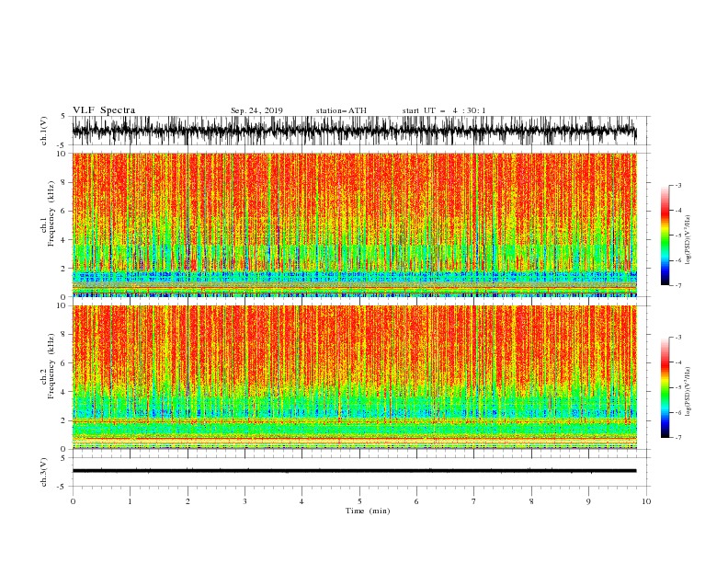Click inside the ch.1 spectrogram panel
The image size is (728, 563).
click(355, 224)
